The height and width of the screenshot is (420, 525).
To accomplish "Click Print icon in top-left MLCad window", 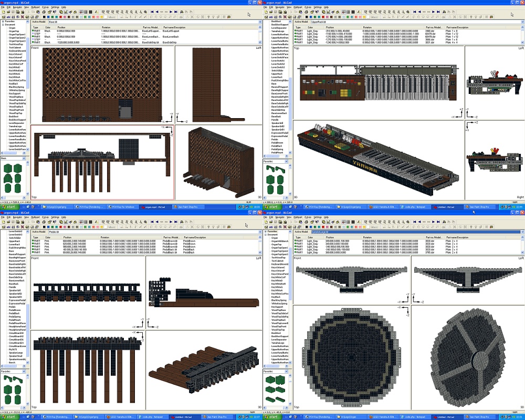I will coord(44,12).
